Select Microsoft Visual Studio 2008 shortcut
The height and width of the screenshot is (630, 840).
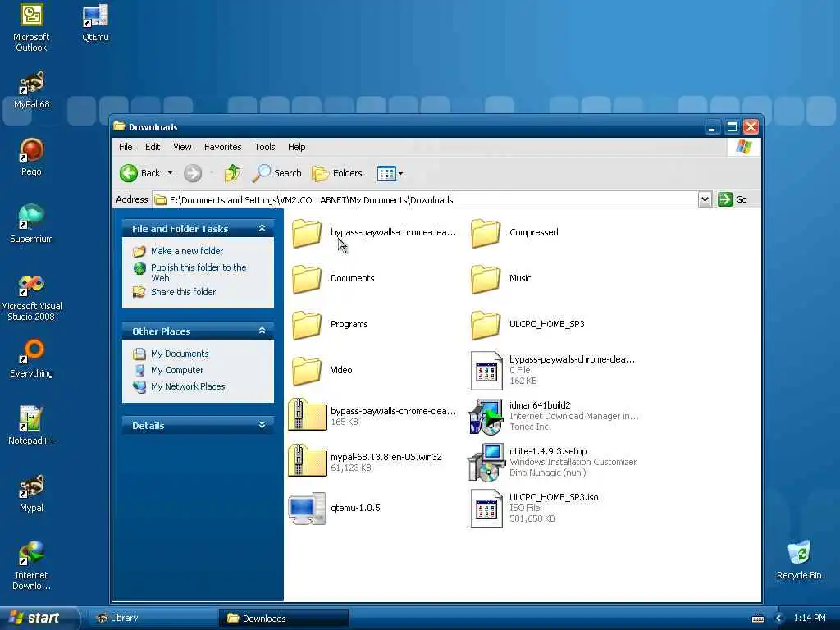pos(31,297)
